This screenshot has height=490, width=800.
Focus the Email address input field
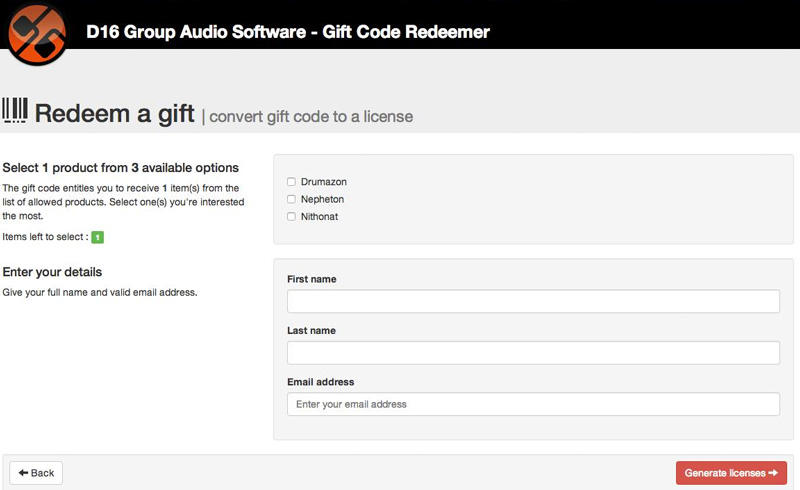(x=533, y=404)
